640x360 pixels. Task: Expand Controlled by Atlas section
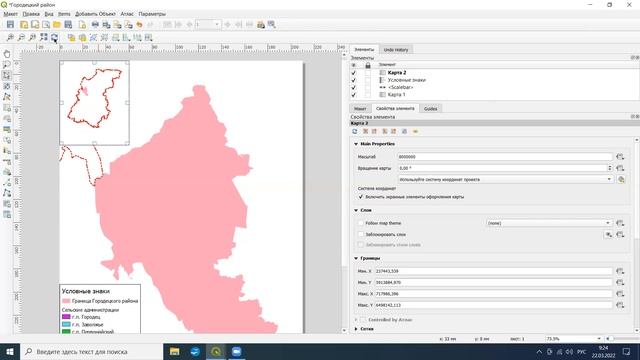pyautogui.click(x=356, y=320)
